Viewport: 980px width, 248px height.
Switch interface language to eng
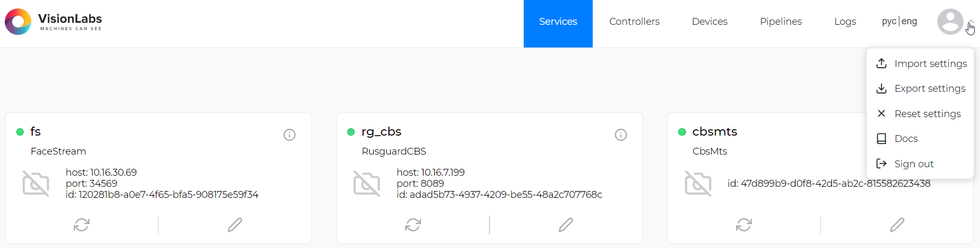[909, 21]
